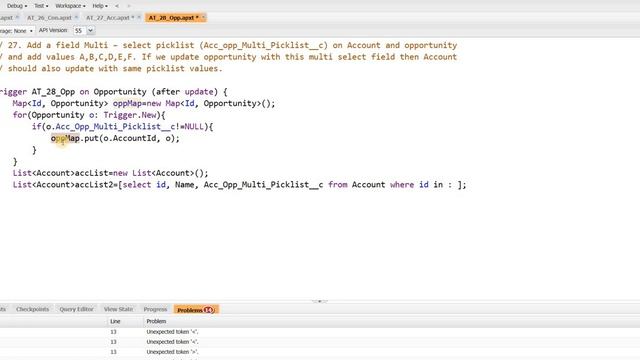Click the oppMap.put(o.AccountId, o) statement
Screen dimensions: 640x360
[115, 138]
